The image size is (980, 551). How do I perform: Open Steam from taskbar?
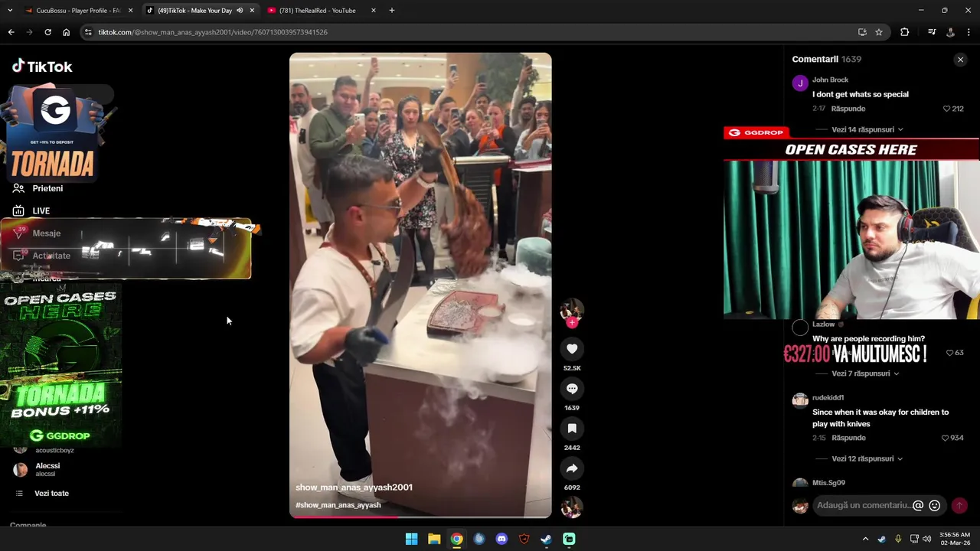pyautogui.click(x=546, y=539)
